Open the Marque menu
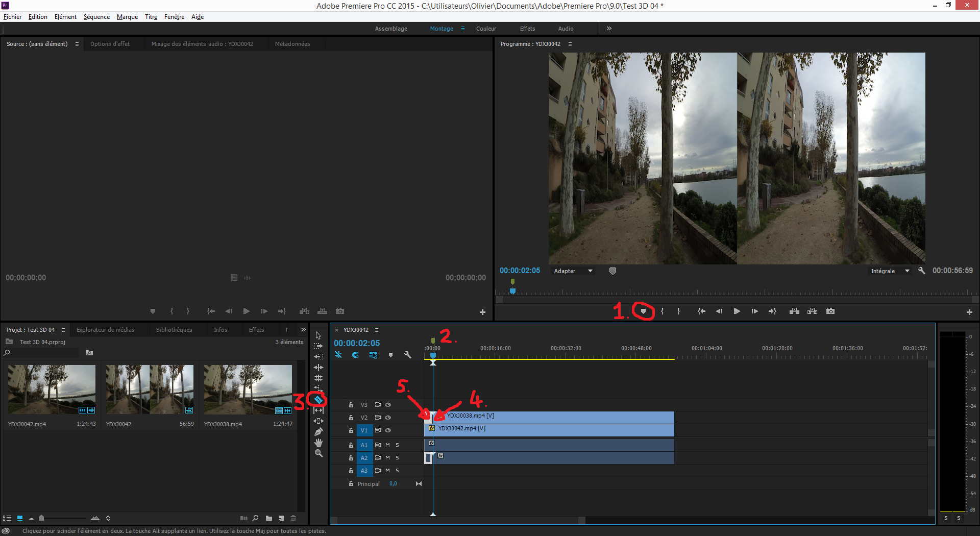Image resolution: width=980 pixels, height=536 pixels. (x=127, y=17)
